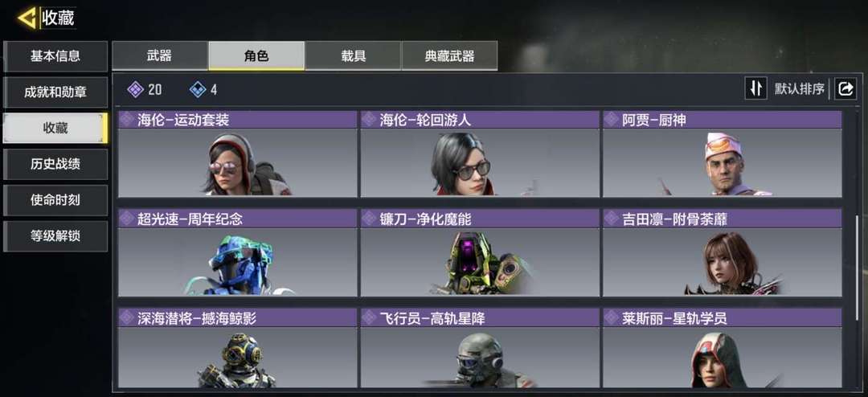Screen dimensions: 868x397
Task: Click the rarity diamond on 镰刀-净化魔能 card
Action: [x=370, y=219]
